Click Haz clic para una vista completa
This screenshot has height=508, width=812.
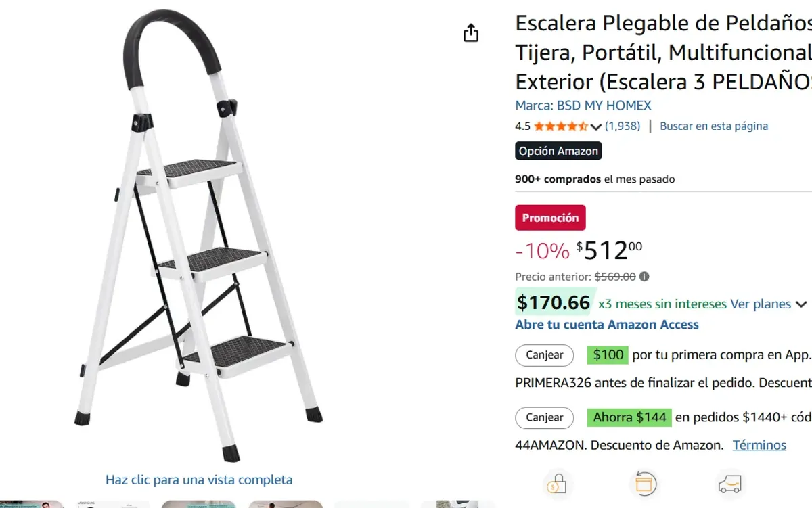coord(199,479)
